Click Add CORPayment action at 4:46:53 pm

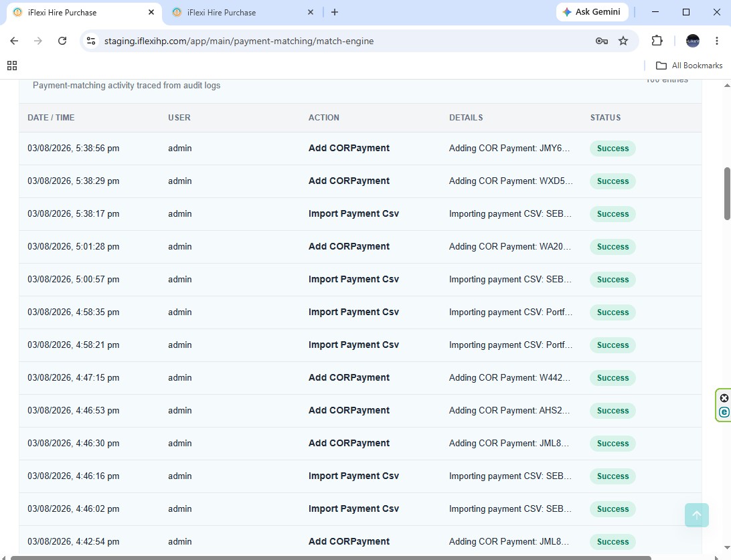tap(349, 410)
